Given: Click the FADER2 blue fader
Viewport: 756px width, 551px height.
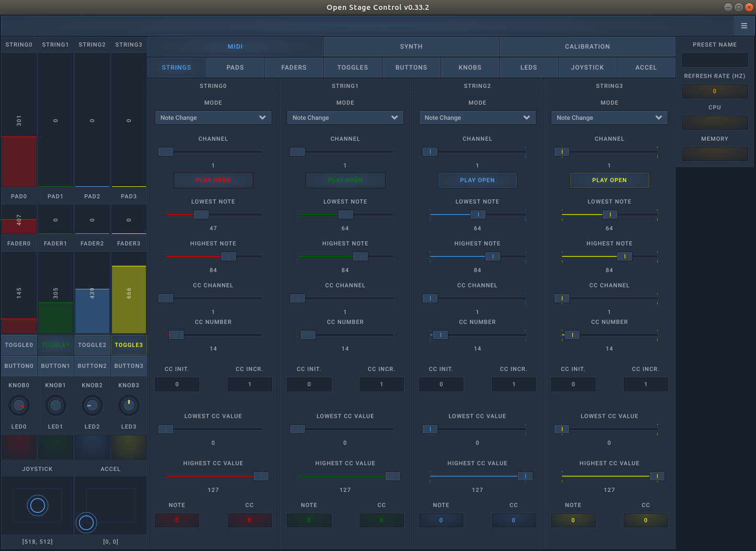Looking at the screenshot, I should [x=92, y=293].
